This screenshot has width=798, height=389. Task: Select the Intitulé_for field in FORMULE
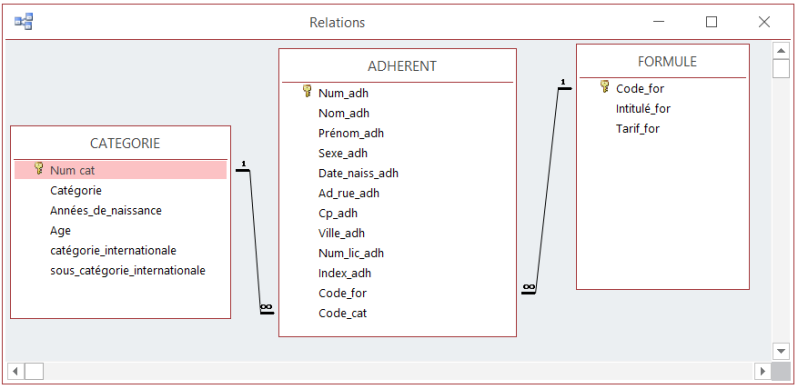pyautogui.click(x=663, y=108)
